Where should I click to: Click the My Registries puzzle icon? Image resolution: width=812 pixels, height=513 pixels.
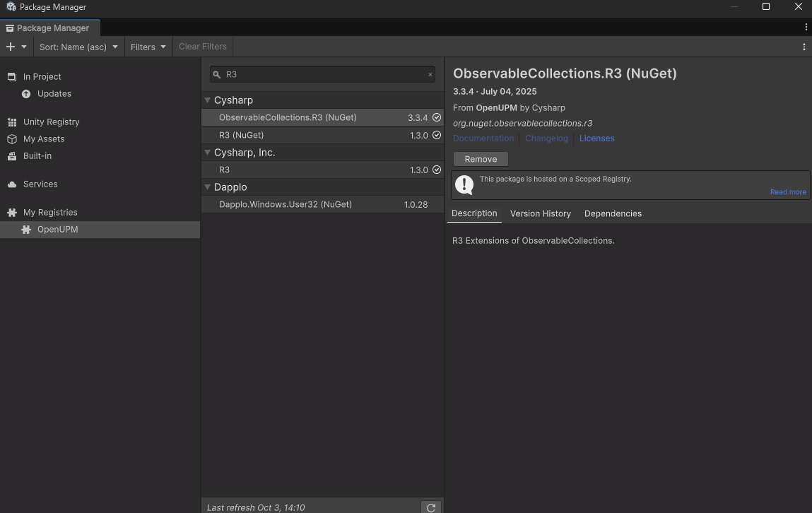pos(12,212)
